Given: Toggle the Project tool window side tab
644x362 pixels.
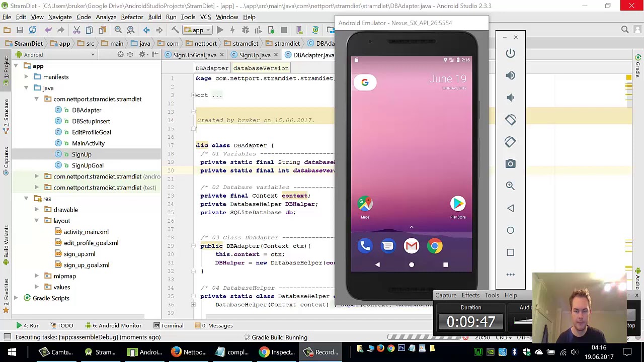Looking at the screenshot, I should [x=6, y=72].
